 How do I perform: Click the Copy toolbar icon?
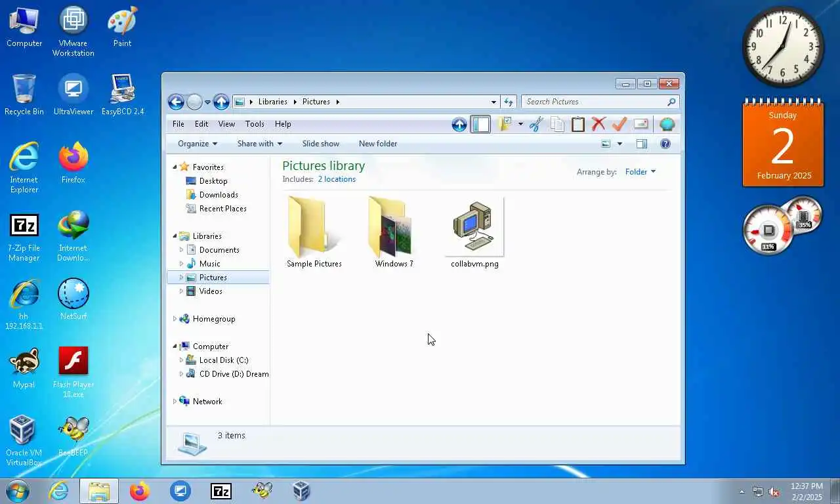click(557, 124)
